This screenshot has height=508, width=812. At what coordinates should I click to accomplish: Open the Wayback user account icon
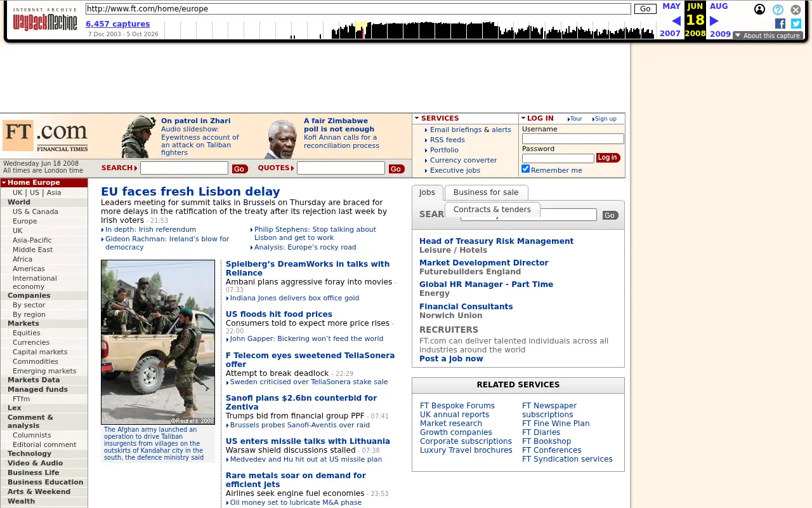759,10
